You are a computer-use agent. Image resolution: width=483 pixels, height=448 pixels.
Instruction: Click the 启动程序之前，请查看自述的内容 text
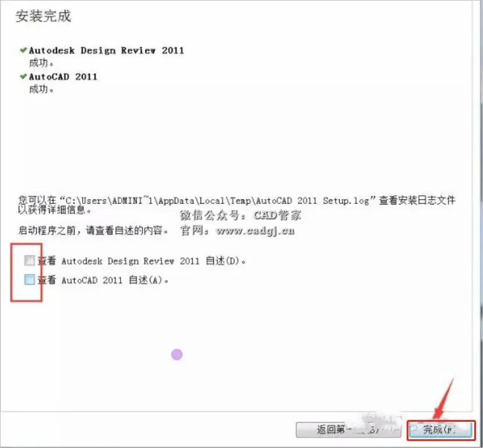(93, 230)
